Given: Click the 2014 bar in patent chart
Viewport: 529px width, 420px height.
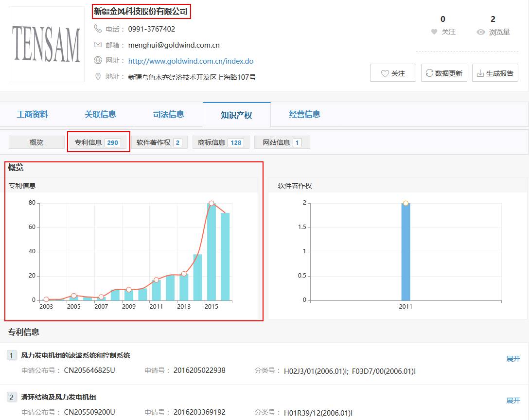Looking at the screenshot, I should coord(198,277).
